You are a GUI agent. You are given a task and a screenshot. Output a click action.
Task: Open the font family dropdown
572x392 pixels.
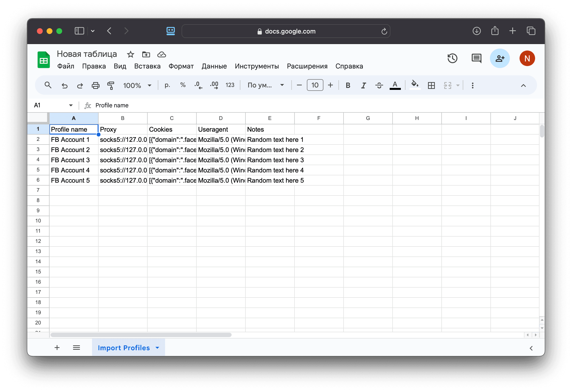coord(266,85)
